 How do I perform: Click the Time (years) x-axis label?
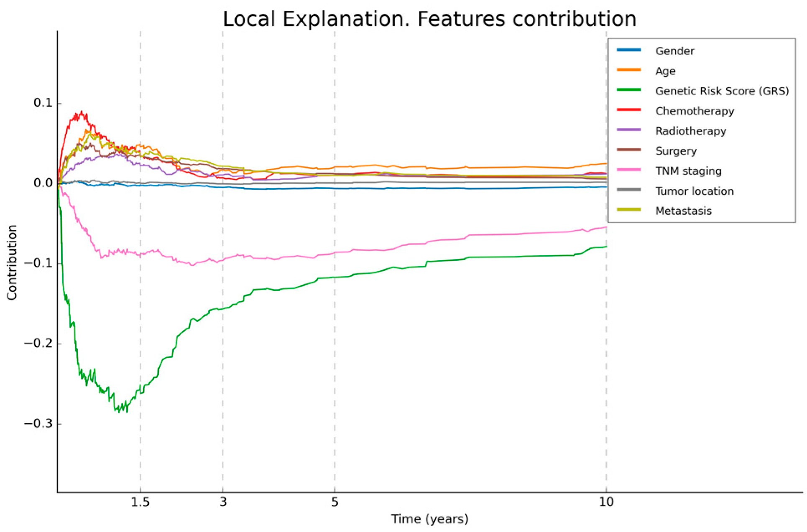(x=429, y=519)
